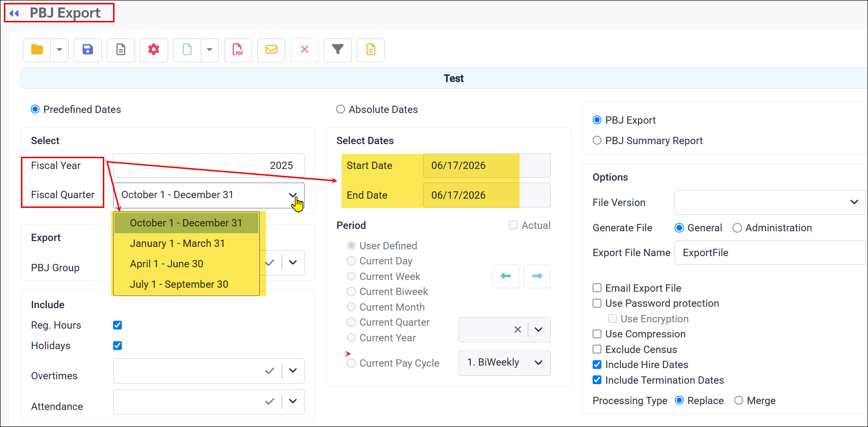Click the PBJ Group checkmark icon
868x427 pixels.
pos(270,263)
